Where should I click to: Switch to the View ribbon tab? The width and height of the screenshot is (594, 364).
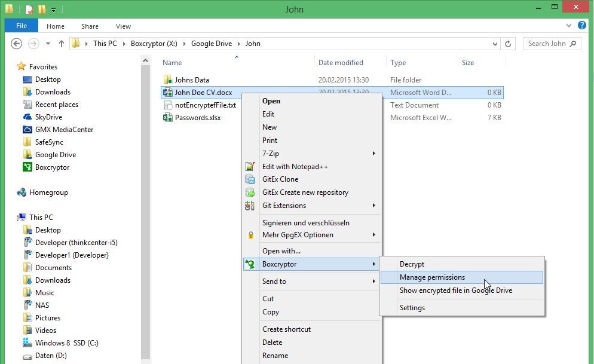coord(123,26)
